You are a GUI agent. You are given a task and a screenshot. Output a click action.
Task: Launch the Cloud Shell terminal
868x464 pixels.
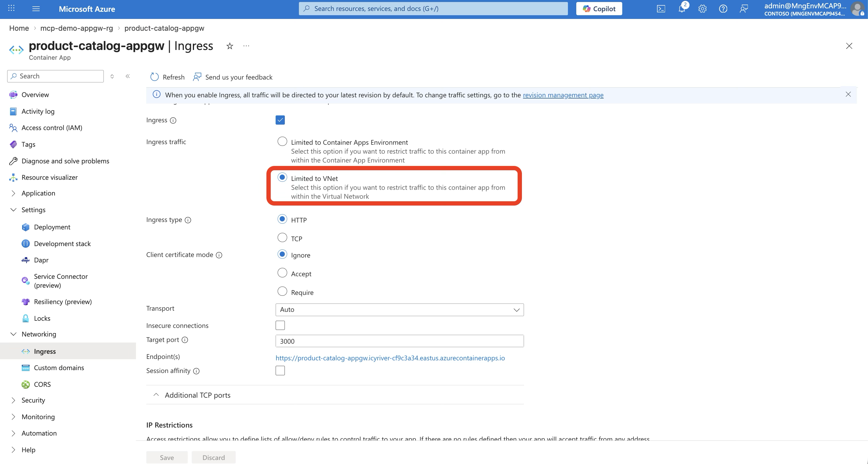coord(661,9)
